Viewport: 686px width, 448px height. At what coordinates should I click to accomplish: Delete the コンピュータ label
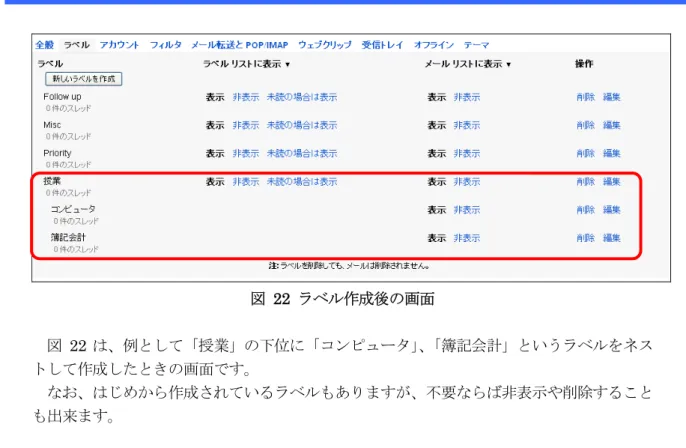(585, 210)
